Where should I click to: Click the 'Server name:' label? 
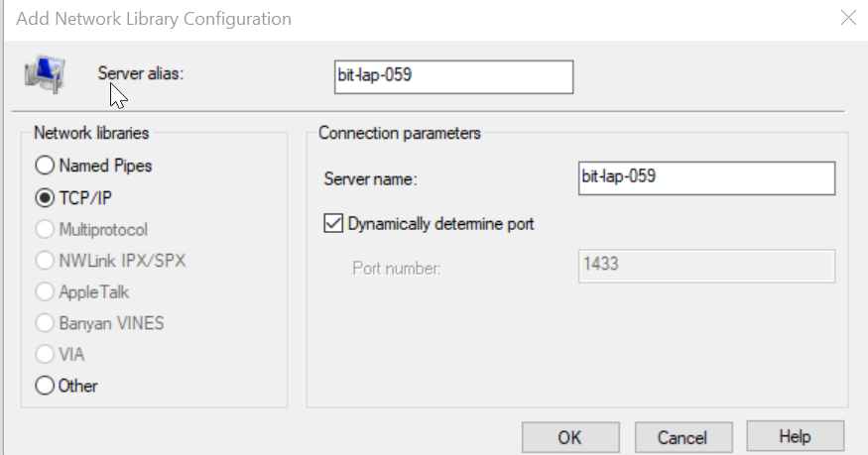(370, 179)
